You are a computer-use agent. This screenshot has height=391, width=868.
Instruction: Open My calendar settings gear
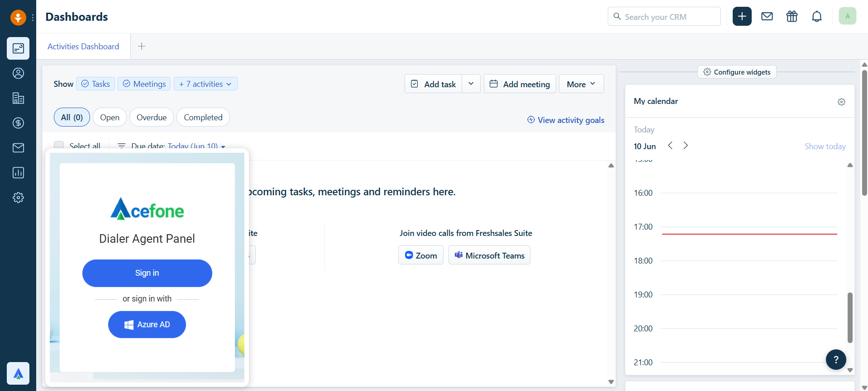[x=841, y=102]
